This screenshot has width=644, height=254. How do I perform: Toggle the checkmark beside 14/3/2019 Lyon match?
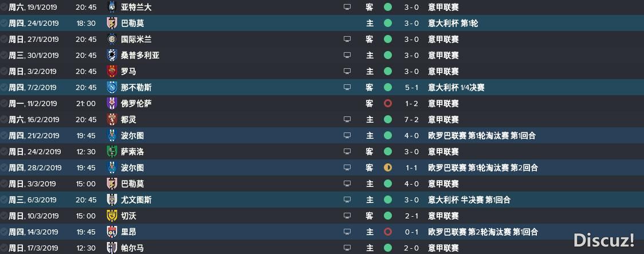pos(3,232)
